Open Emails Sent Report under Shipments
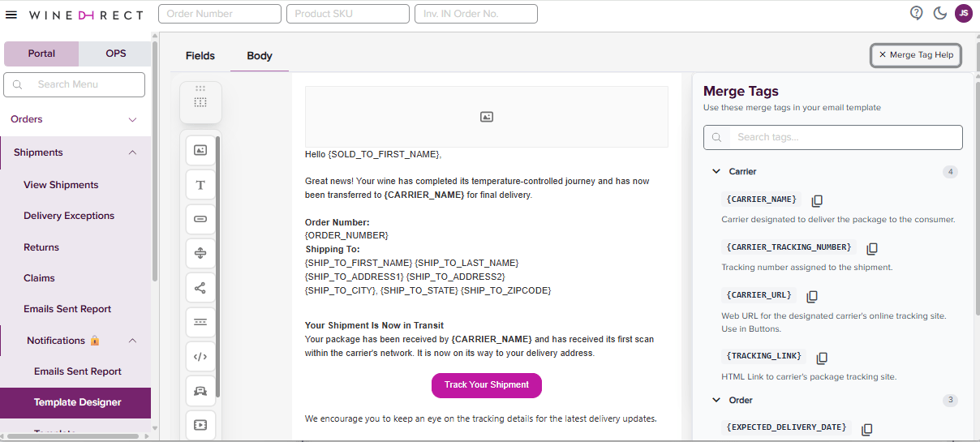 click(x=67, y=309)
